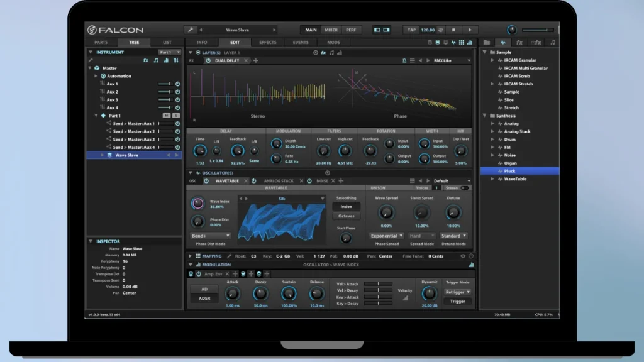Switch to the INFO tab

202,42
